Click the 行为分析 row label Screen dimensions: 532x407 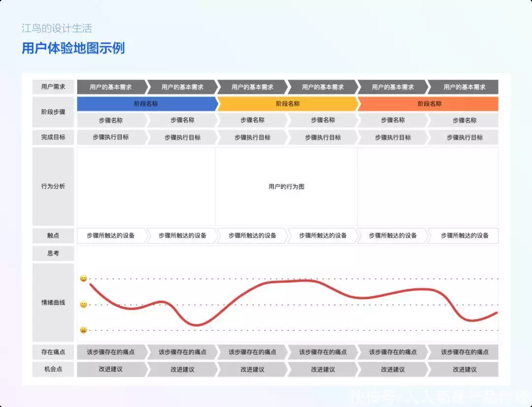click(53, 186)
